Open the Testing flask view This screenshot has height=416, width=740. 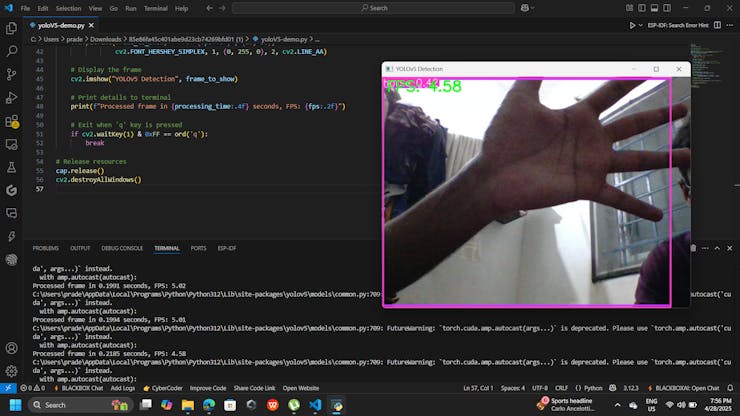point(11,167)
